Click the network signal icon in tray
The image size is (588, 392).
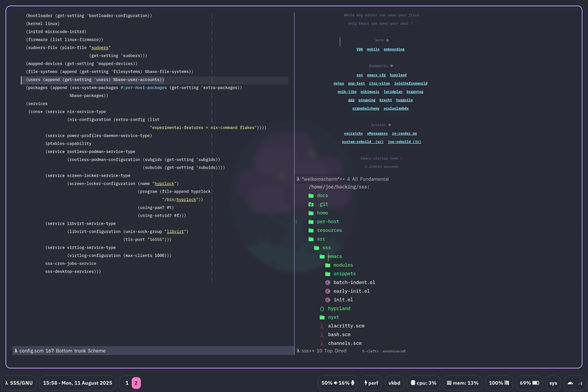click(580, 383)
